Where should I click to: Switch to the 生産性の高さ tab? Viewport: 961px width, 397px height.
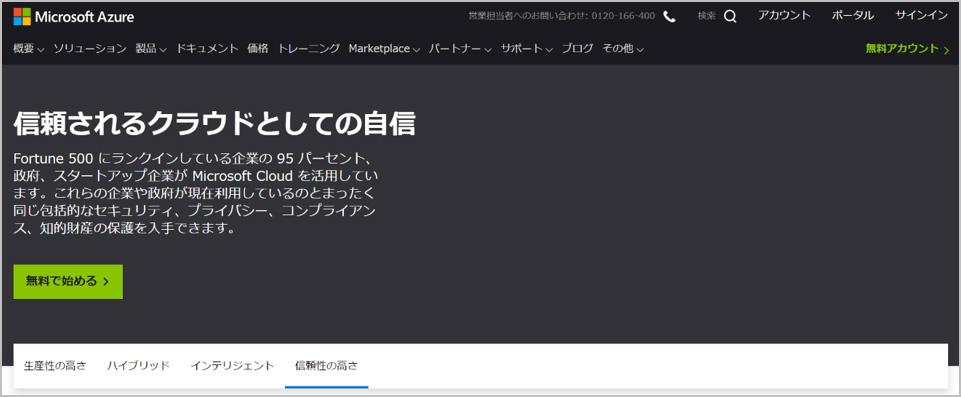coord(55,366)
